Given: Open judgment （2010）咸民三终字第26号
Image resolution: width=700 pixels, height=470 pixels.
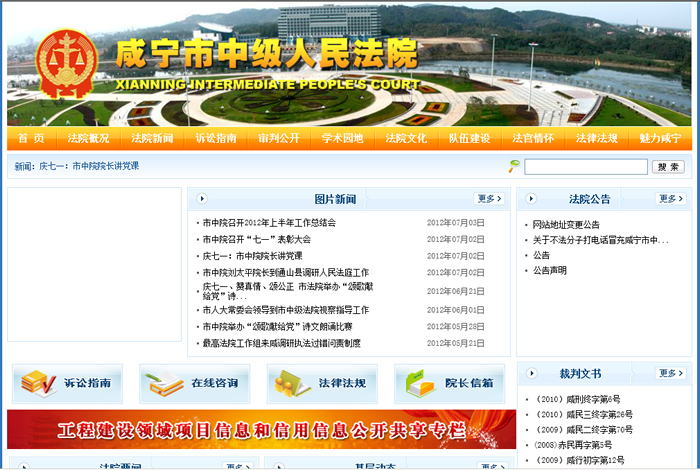Looking at the screenshot, I should [583, 415].
